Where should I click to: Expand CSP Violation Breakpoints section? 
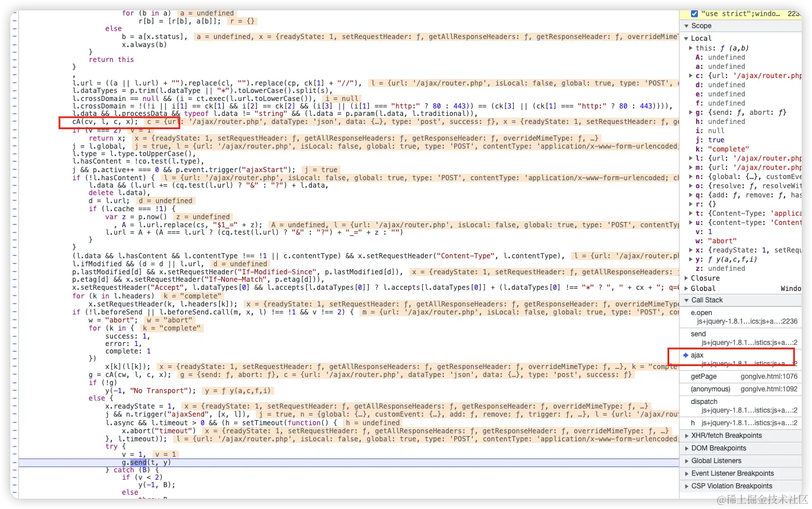(x=686, y=486)
